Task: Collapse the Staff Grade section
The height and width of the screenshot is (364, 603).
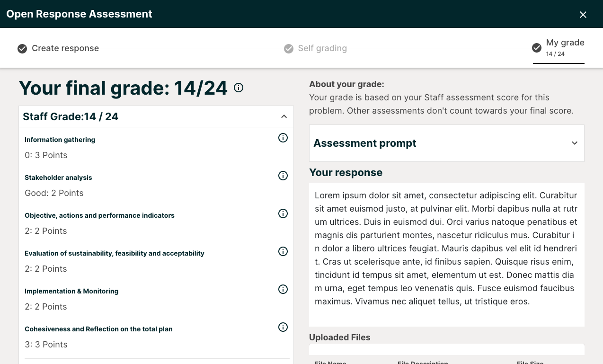Action: click(284, 116)
